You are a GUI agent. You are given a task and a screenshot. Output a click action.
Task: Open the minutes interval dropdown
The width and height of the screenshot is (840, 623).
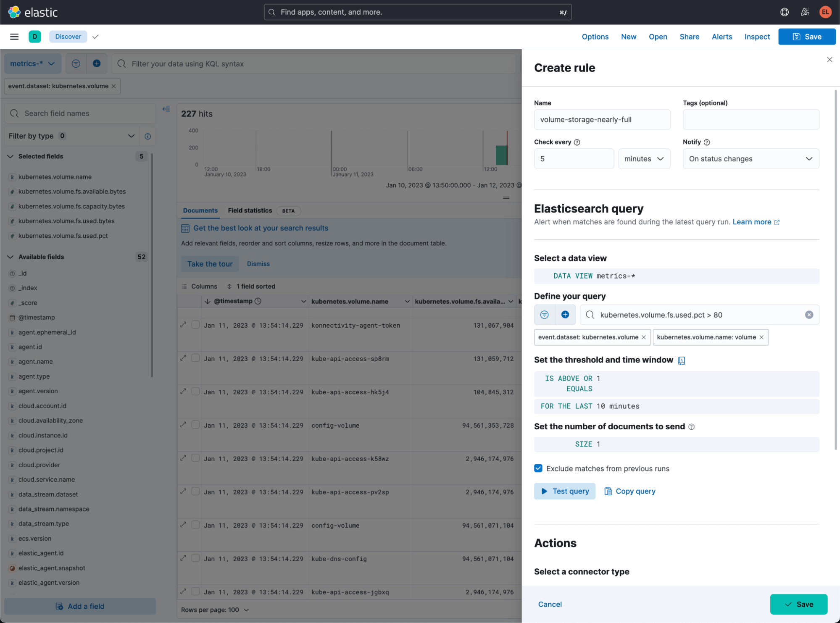click(x=644, y=159)
